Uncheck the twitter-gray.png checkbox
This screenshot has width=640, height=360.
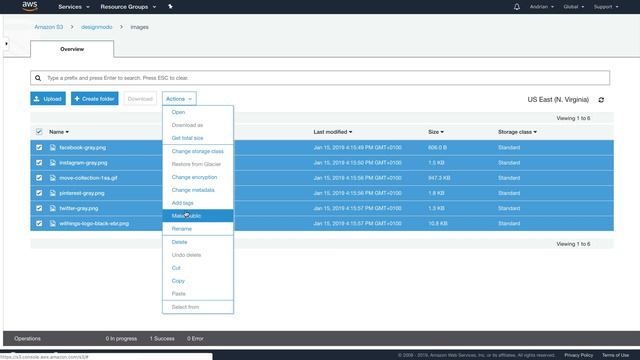coord(39,208)
